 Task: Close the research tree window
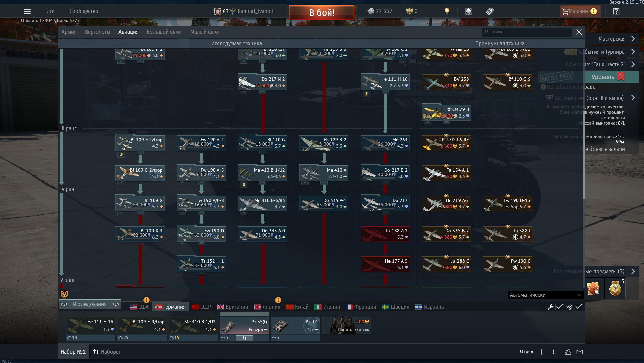579,32
